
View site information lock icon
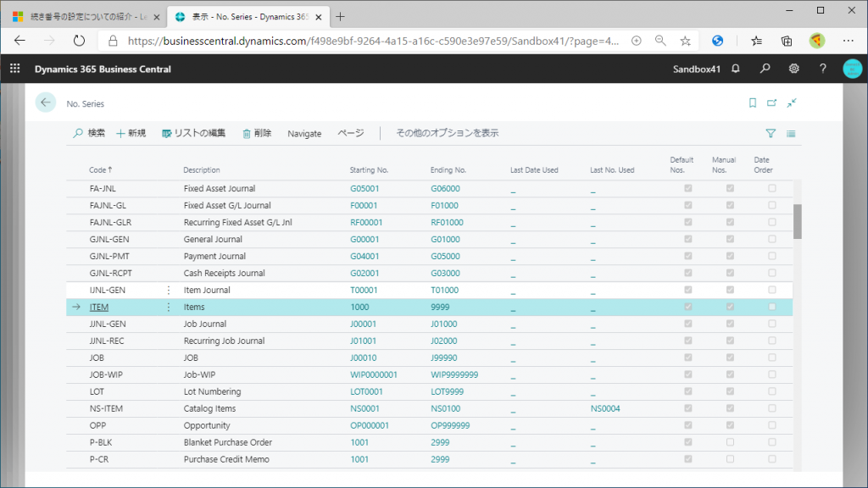(113, 41)
